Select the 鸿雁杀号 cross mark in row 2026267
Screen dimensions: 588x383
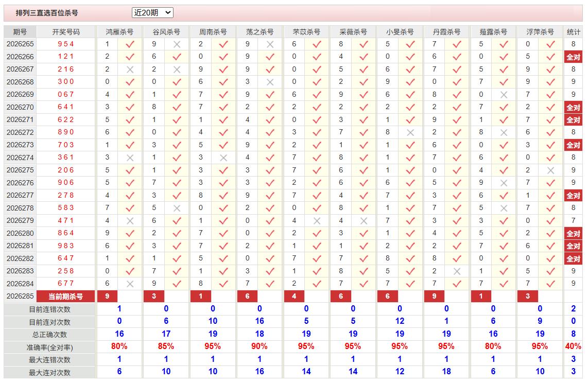pyautogui.click(x=130, y=69)
